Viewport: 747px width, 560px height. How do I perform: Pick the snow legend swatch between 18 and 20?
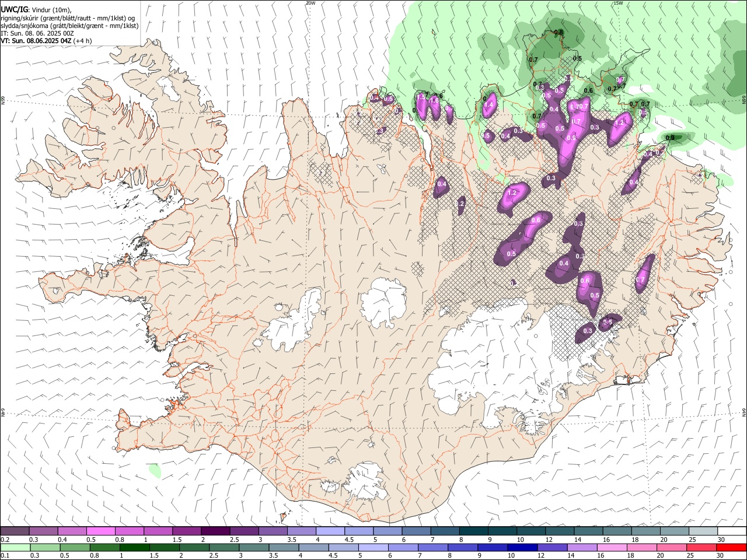645,531
